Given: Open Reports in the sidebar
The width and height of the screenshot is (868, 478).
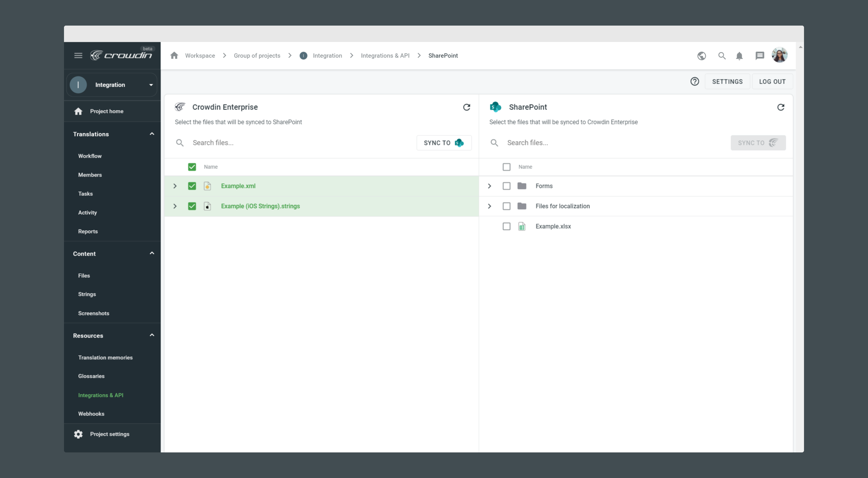Looking at the screenshot, I should 88,231.
